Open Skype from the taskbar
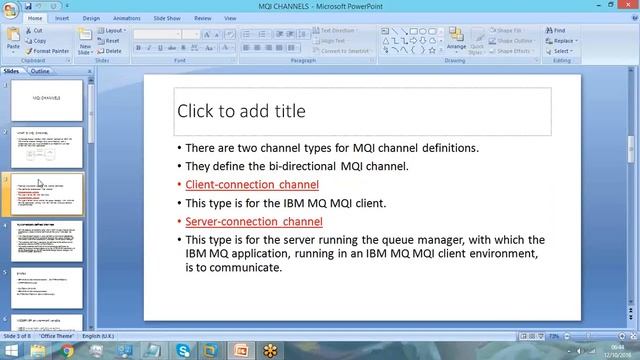Screen dimensions: 640x360 (183, 351)
